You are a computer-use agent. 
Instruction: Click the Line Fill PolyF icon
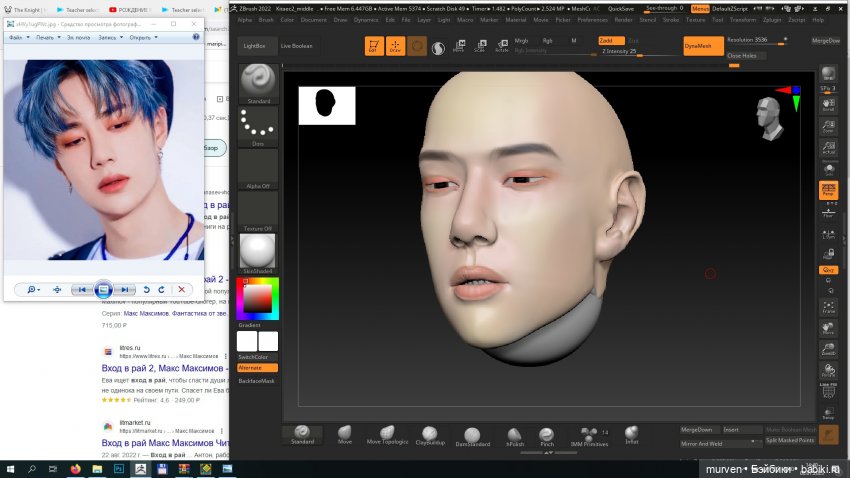pos(828,391)
